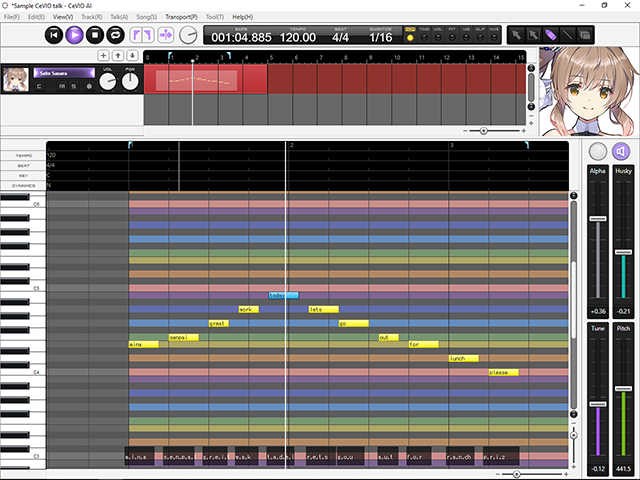Open the Track menu
This screenshot has width=640, height=480.
click(91, 17)
